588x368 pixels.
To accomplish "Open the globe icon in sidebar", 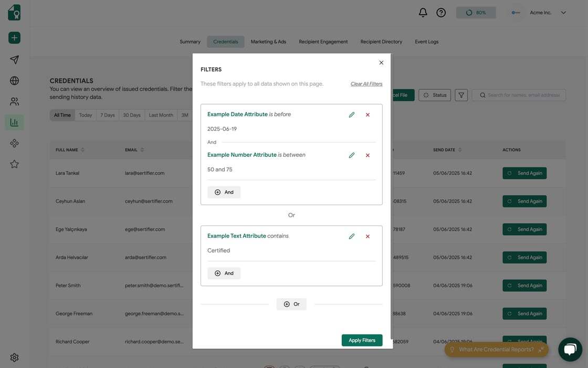I will (14, 80).
